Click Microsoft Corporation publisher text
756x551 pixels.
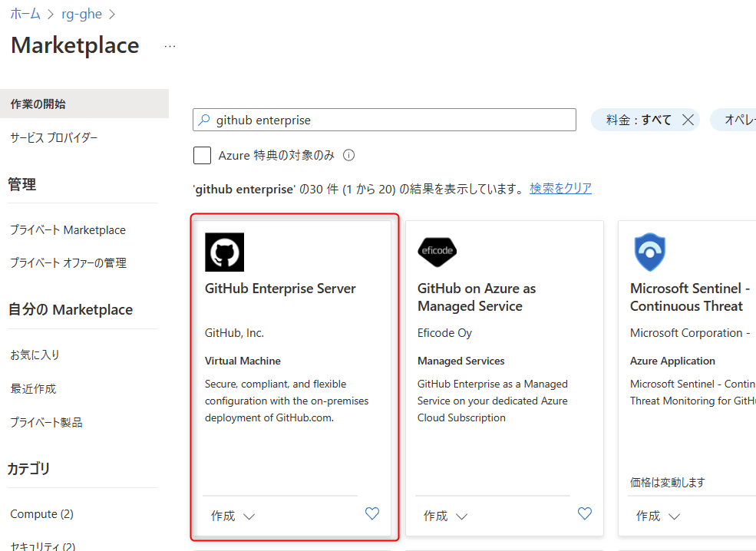690,332
